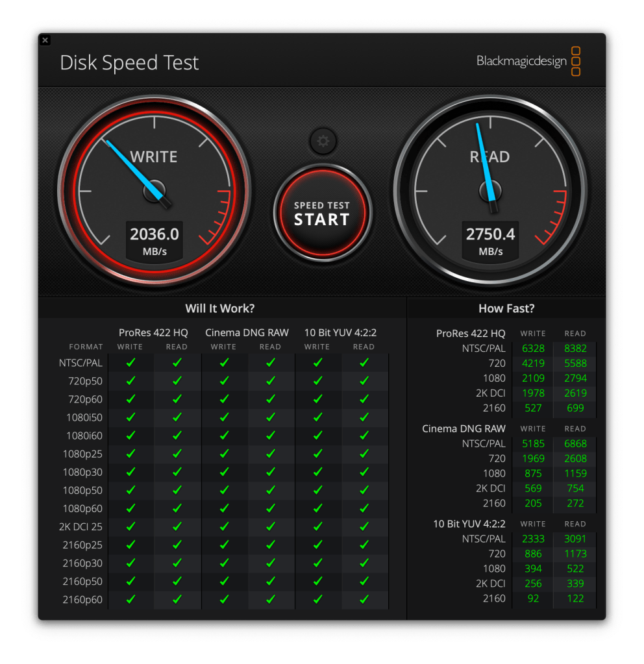This screenshot has width=644, height=664.
Task: Click 1080i50 Cinema DNG RAW read checkmark
Action: tap(270, 417)
